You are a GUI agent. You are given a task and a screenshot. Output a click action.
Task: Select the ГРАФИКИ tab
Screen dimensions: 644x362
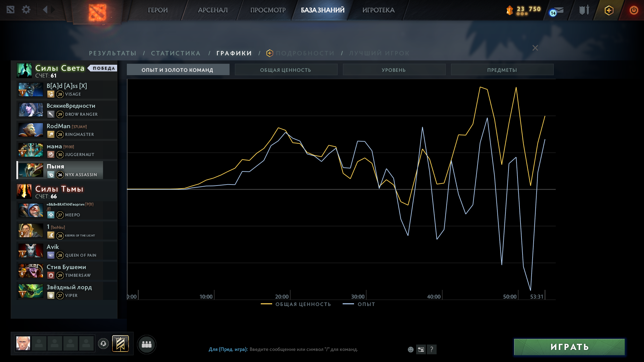click(234, 53)
